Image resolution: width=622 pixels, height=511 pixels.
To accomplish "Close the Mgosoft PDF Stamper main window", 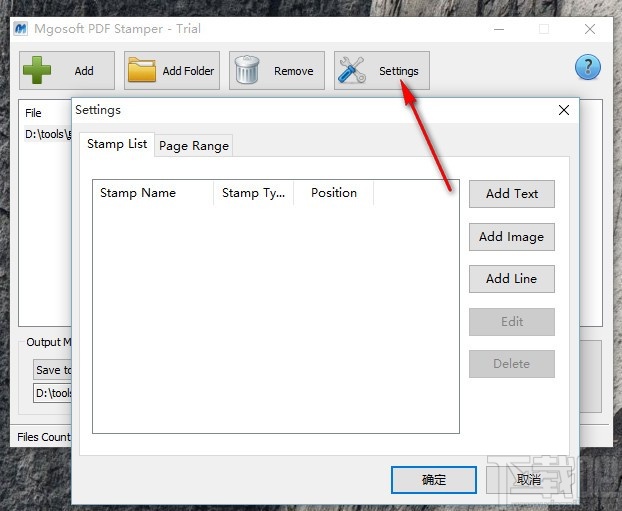I will pyautogui.click(x=590, y=29).
